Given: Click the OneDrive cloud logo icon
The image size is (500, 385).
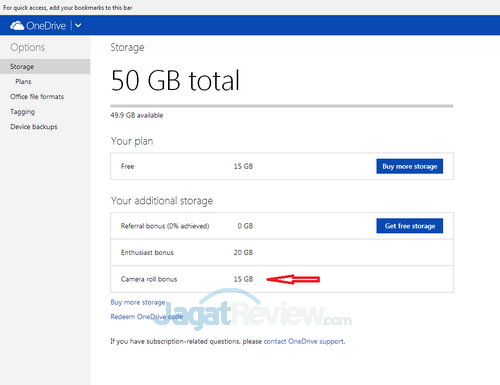Looking at the screenshot, I should click(x=17, y=26).
